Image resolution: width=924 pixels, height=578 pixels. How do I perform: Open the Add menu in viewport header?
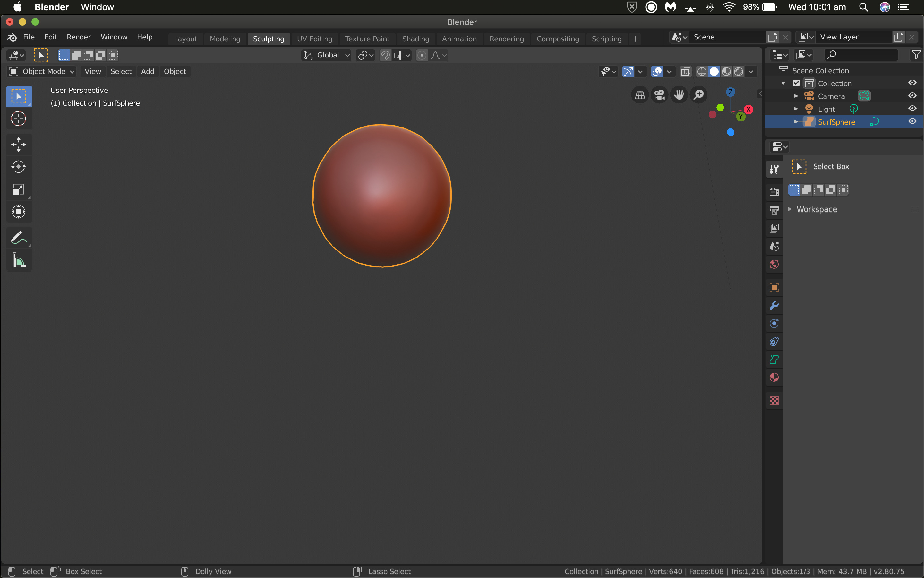[x=148, y=72]
